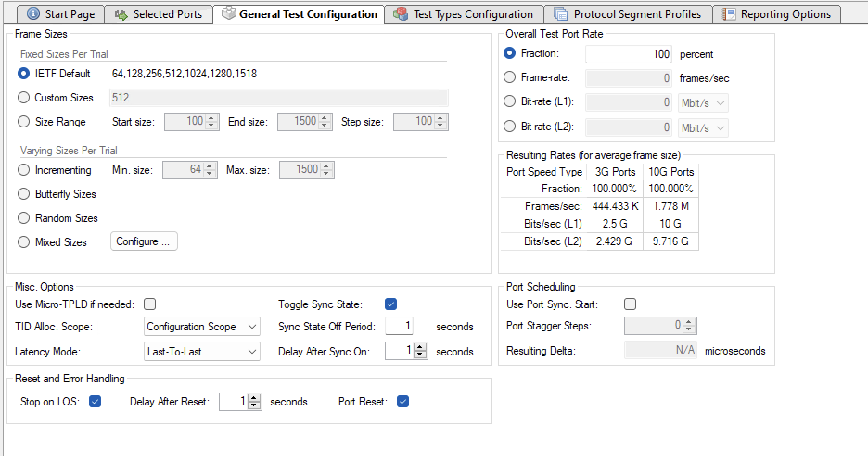Click the Fraction percent input field
Image resolution: width=868 pixels, height=456 pixels.
[629, 54]
